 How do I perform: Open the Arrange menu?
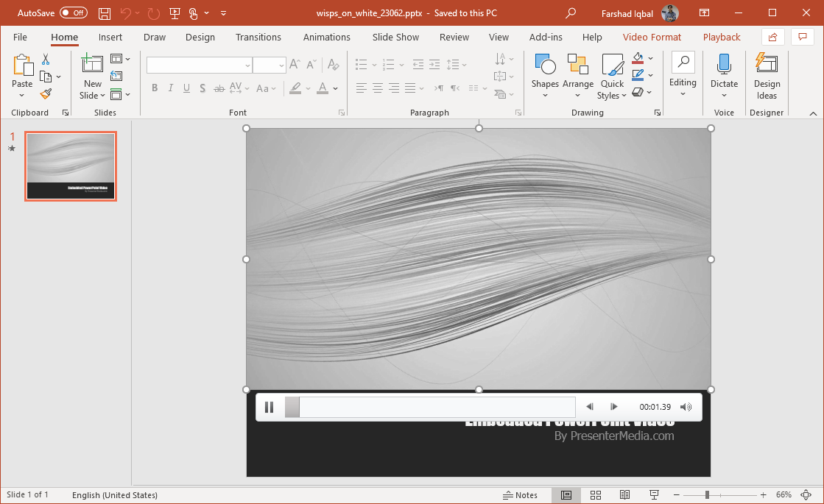pos(577,76)
